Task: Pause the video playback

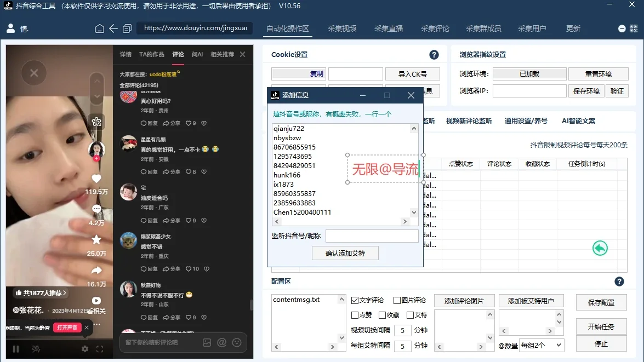Action: pyautogui.click(x=15, y=349)
